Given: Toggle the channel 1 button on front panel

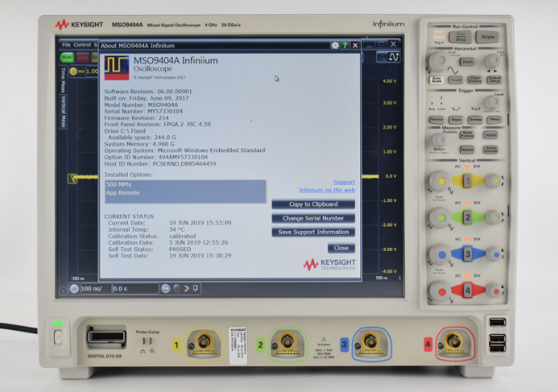Looking at the screenshot, I should pos(467,180).
